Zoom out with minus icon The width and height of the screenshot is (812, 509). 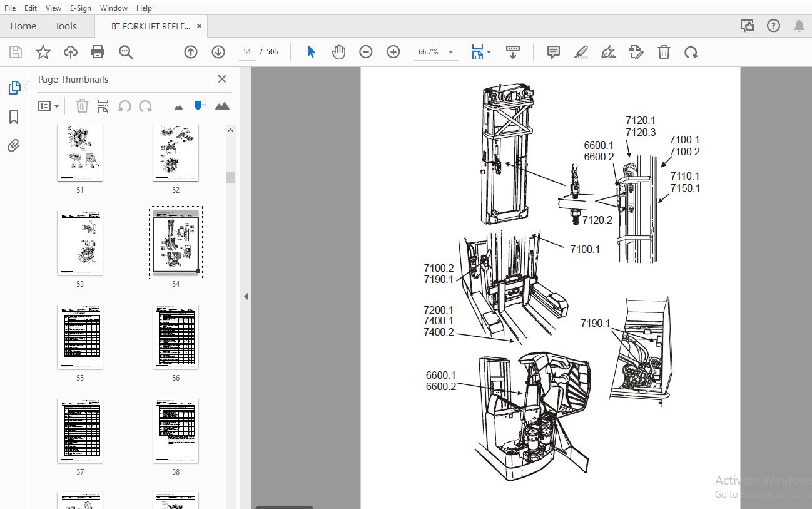tap(366, 52)
